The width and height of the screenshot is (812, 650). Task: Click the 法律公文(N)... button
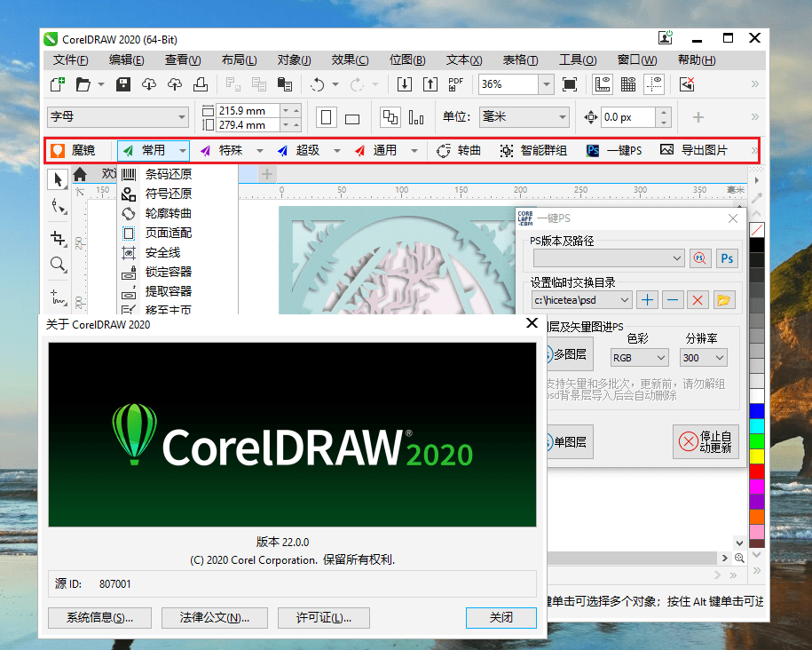(x=215, y=617)
